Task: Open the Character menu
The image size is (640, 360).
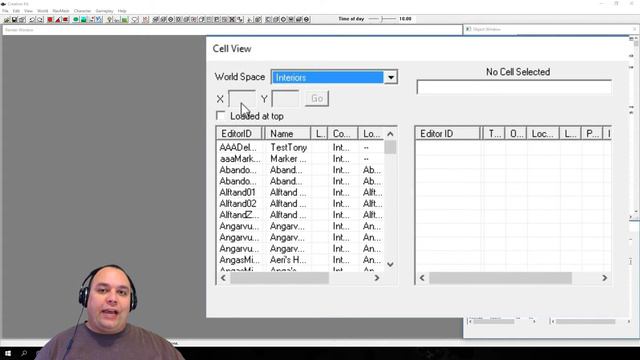Action: pos(82,11)
